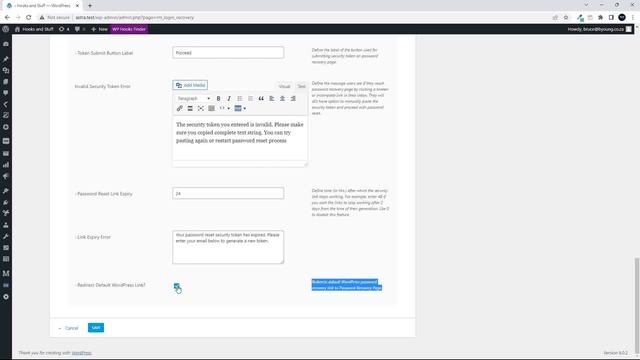Open the WordPress logo menu in admin bar

point(6,29)
